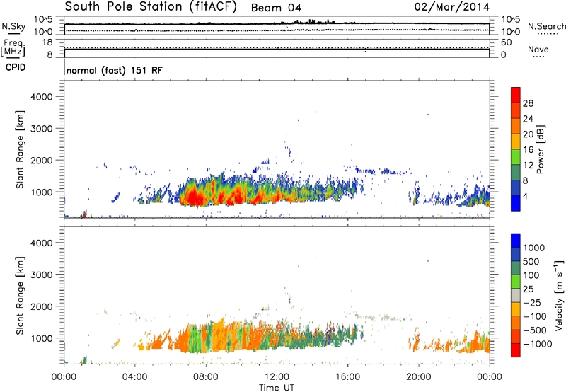Click the 'Freq. [MHz]' label
566x392 pixels.
(13, 48)
